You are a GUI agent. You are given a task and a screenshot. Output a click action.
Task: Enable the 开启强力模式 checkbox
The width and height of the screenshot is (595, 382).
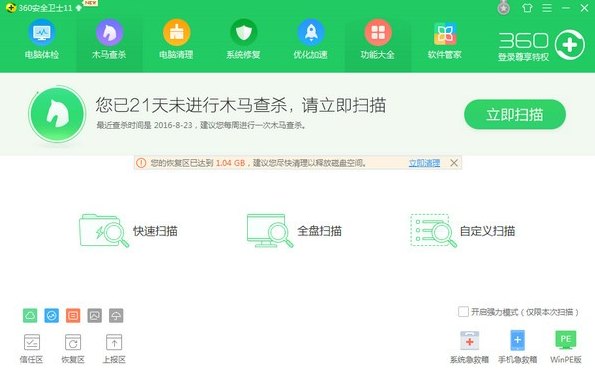point(463,312)
